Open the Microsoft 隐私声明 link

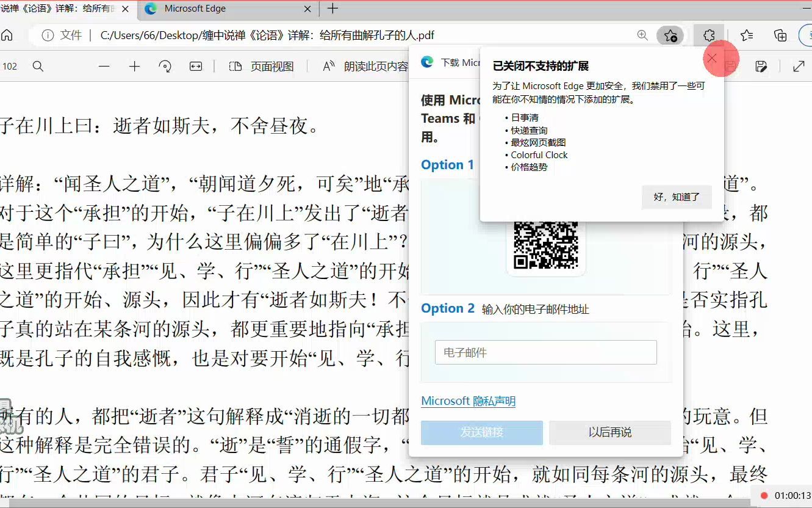pos(469,401)
